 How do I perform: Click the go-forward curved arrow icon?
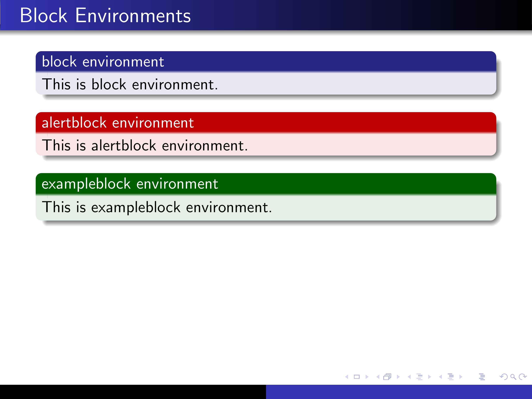coord(523,377)
